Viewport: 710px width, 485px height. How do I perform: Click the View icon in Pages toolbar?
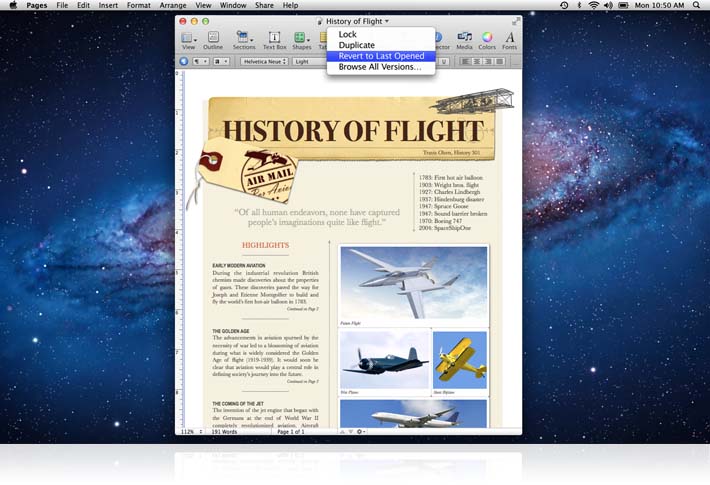[188, 38]
